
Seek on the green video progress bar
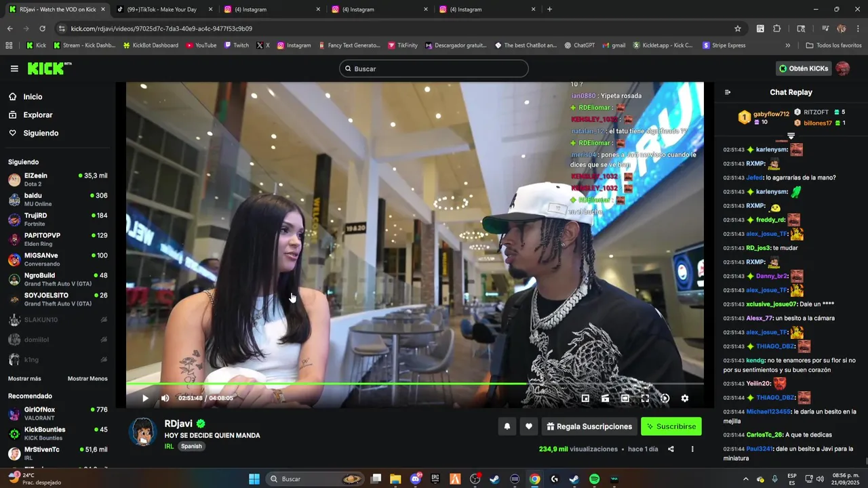coord(415,384)
